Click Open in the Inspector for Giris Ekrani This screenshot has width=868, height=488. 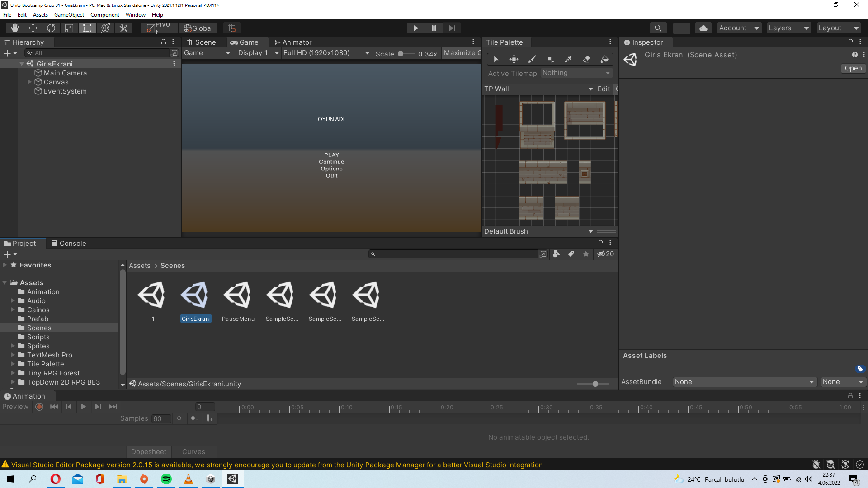click(853, 68)
